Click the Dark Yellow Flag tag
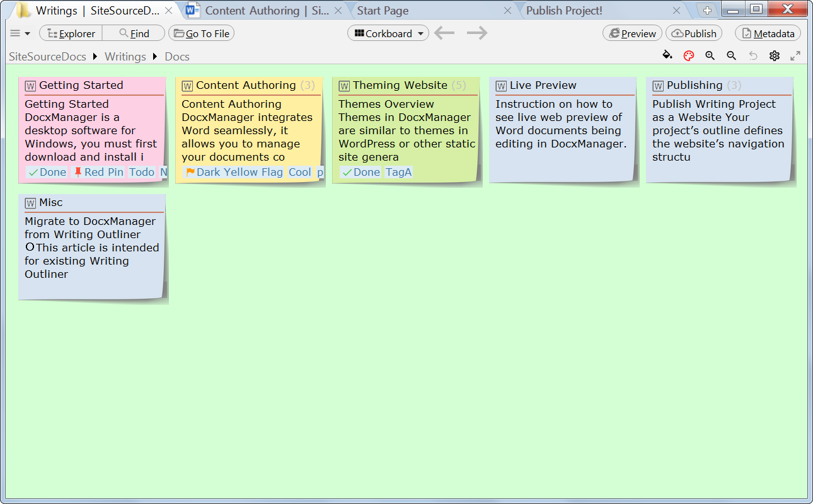 click(x=234, y=172)
